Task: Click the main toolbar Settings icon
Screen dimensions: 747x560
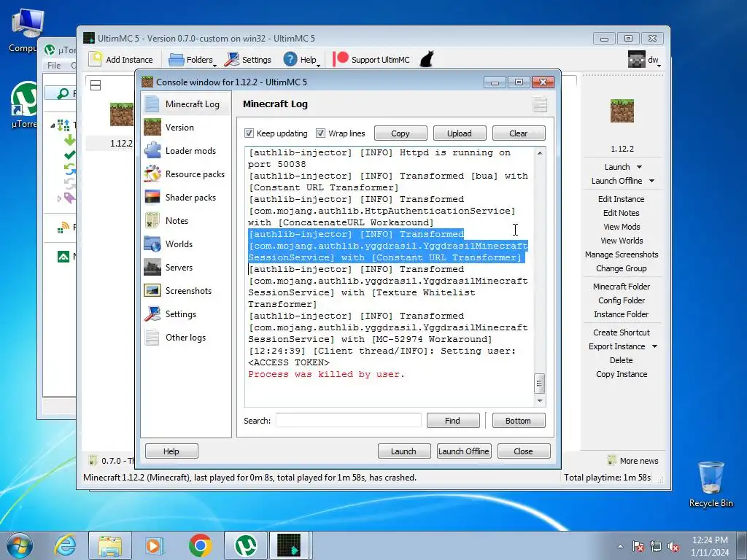Action: [231, 60]
